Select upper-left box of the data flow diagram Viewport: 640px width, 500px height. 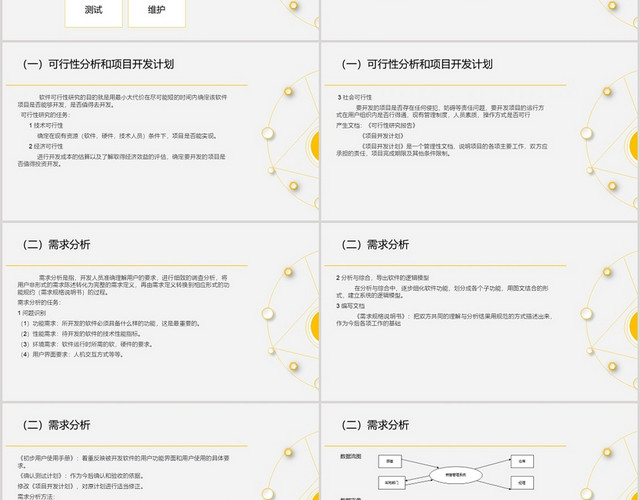[390, 462]
